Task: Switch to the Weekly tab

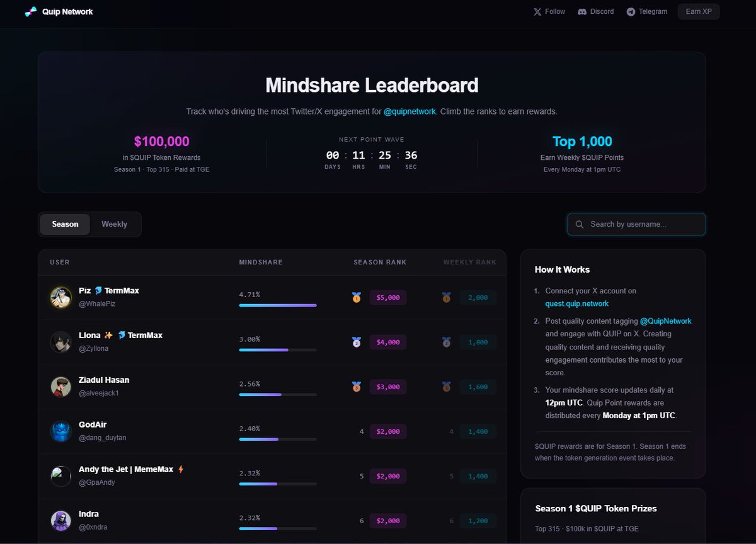Action: pyautogui.click(x=114, y=224)
